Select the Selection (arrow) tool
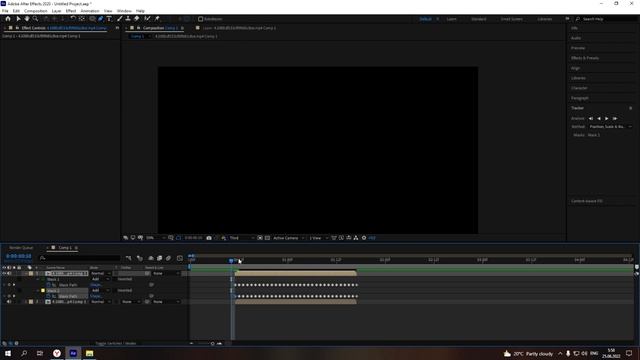The width and height of the screenshot is (640, 360). tap(18, 19)
